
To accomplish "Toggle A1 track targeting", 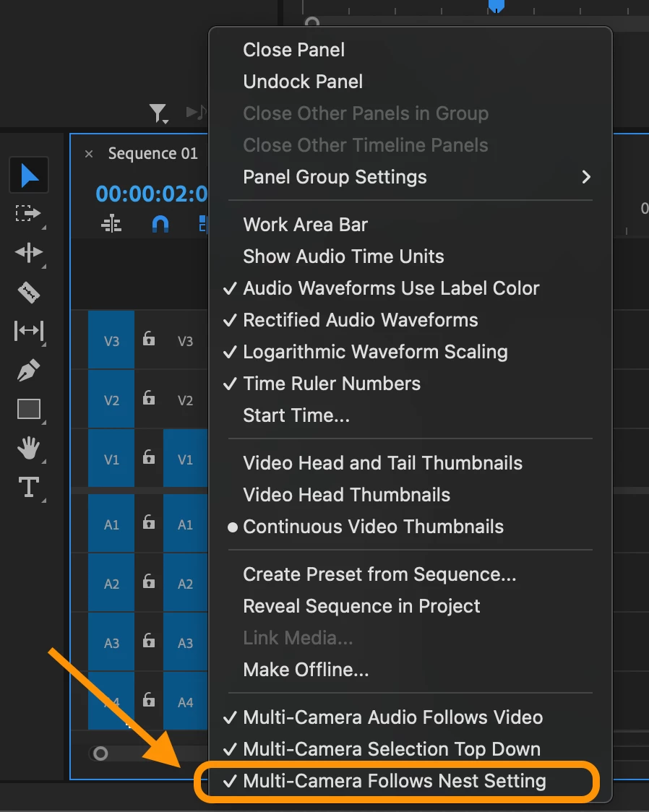I will (186, 524).
